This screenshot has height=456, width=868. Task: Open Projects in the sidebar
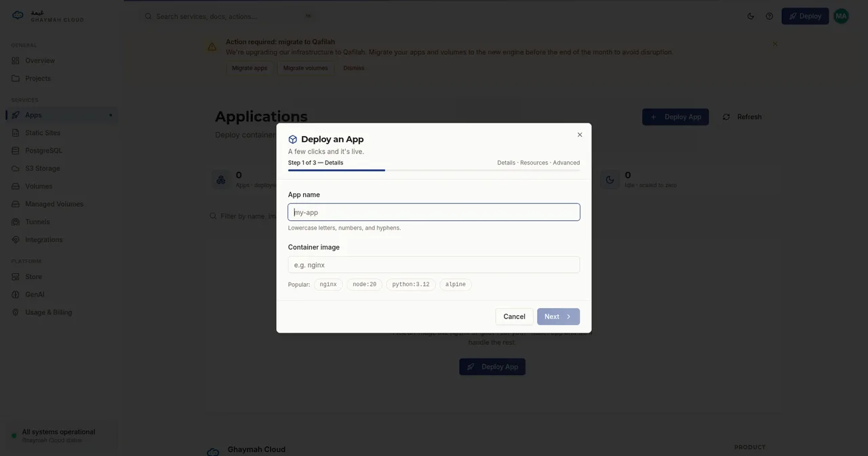62,79
